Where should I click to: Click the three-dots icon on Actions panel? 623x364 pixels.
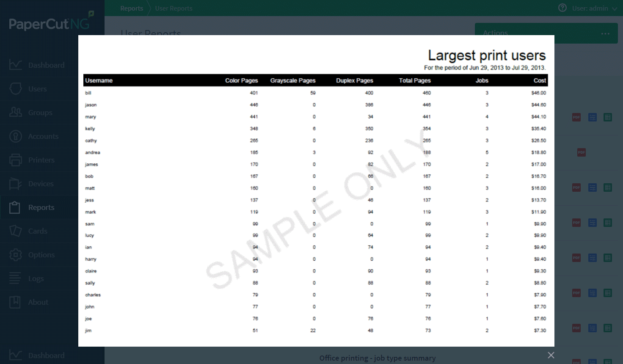pyautogui.click(x=605, y=33)
